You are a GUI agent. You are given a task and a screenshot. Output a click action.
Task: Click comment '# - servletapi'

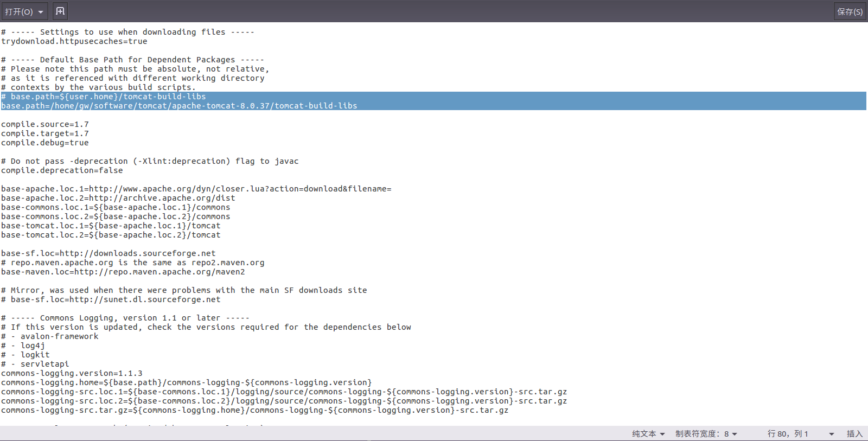click(35, 364)
